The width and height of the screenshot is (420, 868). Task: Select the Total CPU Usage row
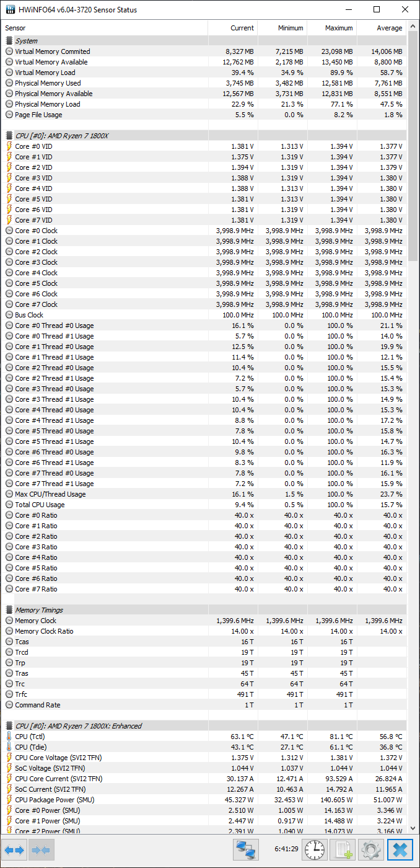[x=204, y=505]
